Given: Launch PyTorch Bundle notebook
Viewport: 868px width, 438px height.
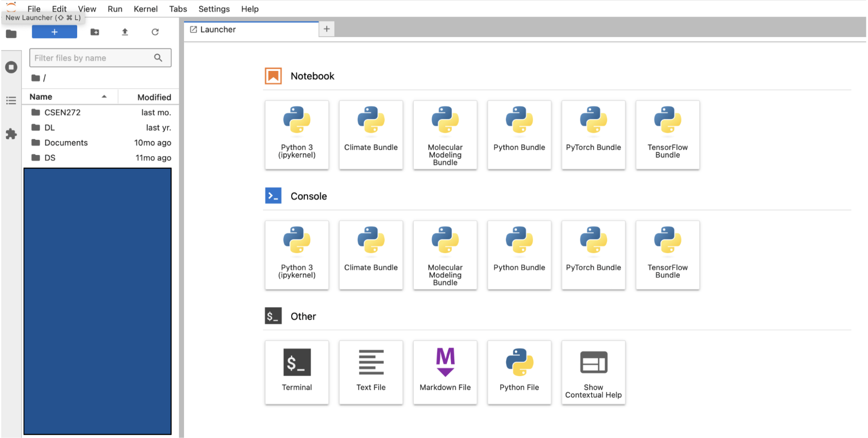Looking at the screenshot, I should pyautogui.click(x=593, y=135).
